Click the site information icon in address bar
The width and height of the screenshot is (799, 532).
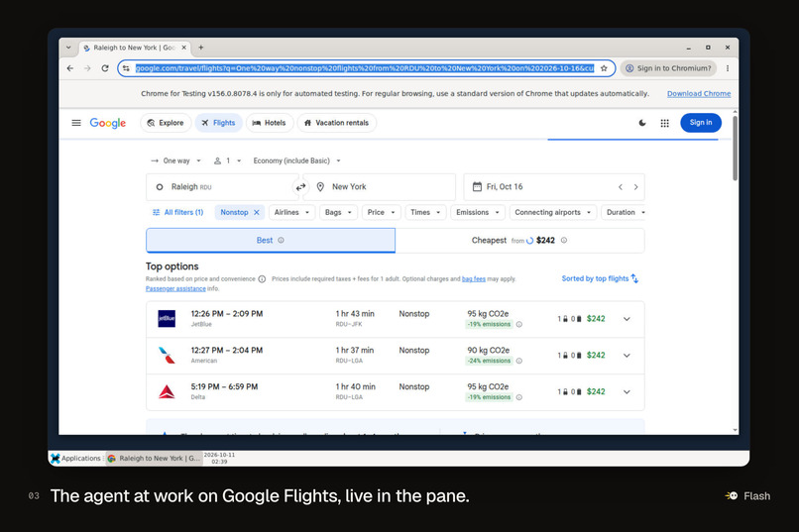pos(126,68)
